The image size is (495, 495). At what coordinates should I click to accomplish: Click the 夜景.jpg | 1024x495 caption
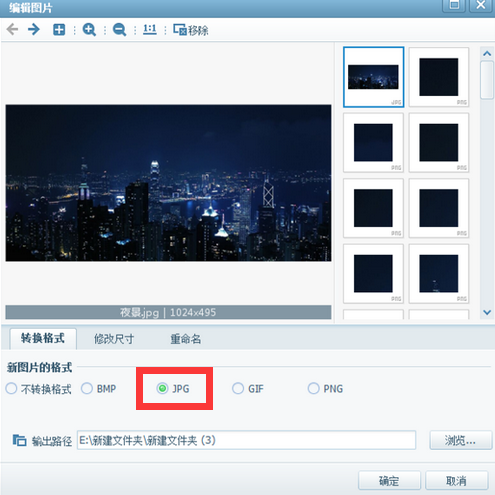coord(168,312)
